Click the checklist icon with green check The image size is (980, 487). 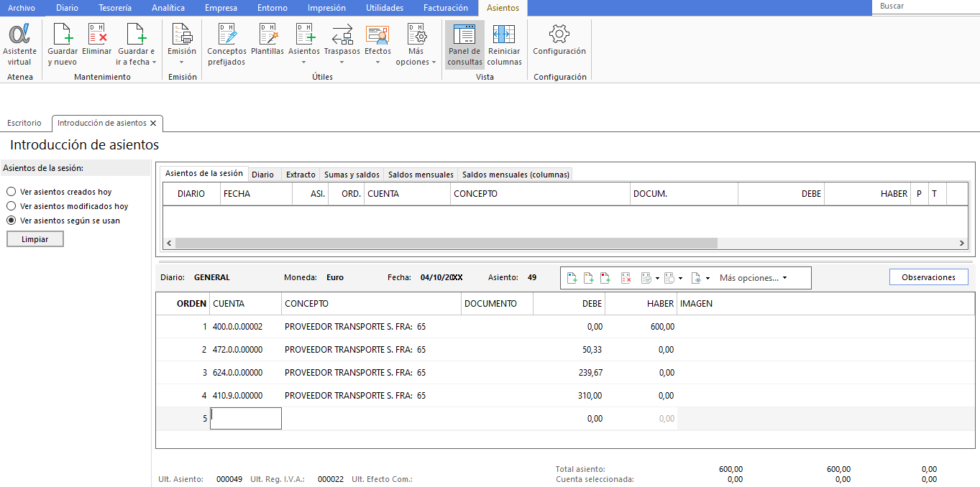click(x=646, y=278)
